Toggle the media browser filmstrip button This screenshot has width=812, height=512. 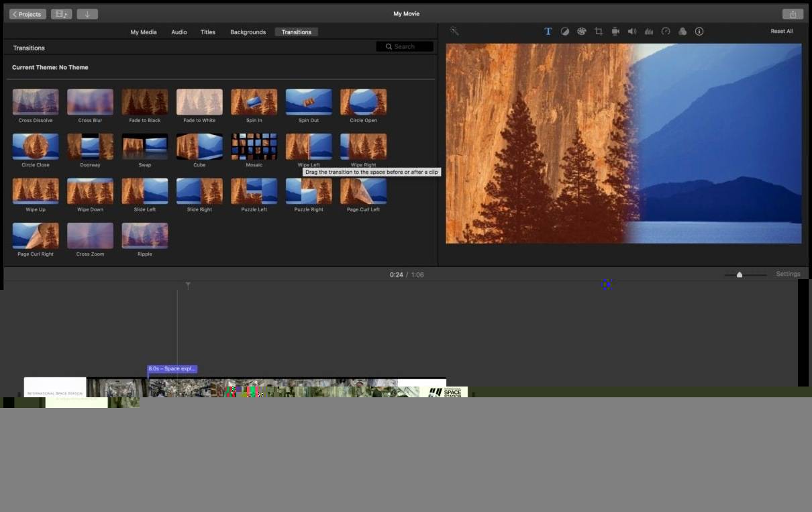pyautogui.click(x=61, y=14)
